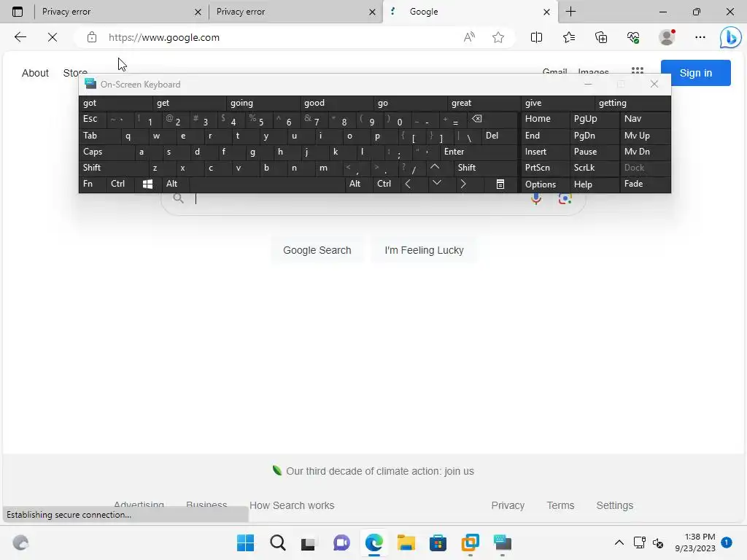The height and width of the screenshot is (560, 747).
Task: Show hidden tray icons chevron
Action: click(619, 542)
